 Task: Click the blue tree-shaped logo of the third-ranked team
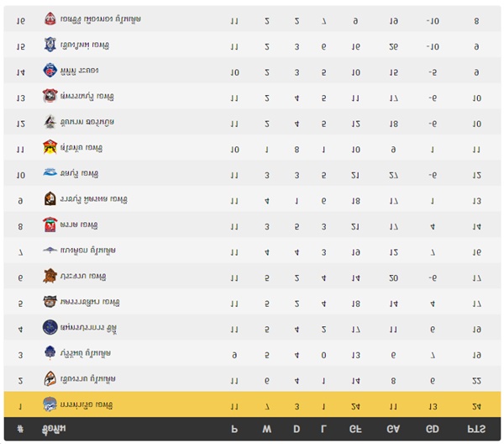50,352
